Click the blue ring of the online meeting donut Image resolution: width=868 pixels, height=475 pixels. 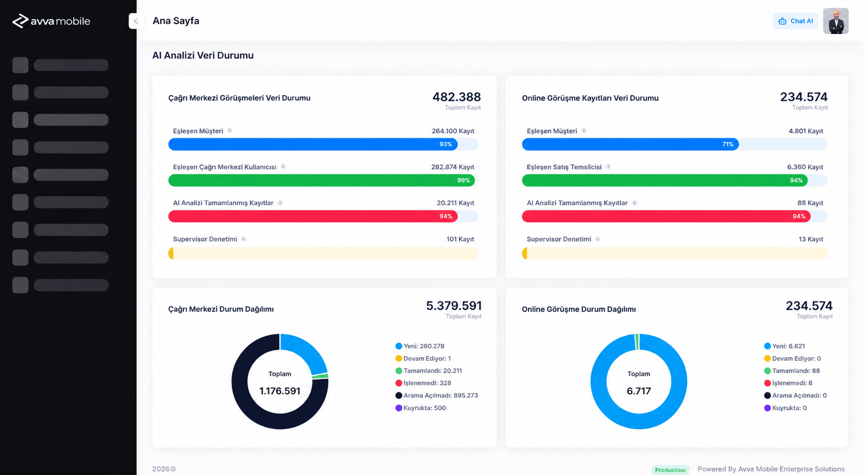coord(639,421)
